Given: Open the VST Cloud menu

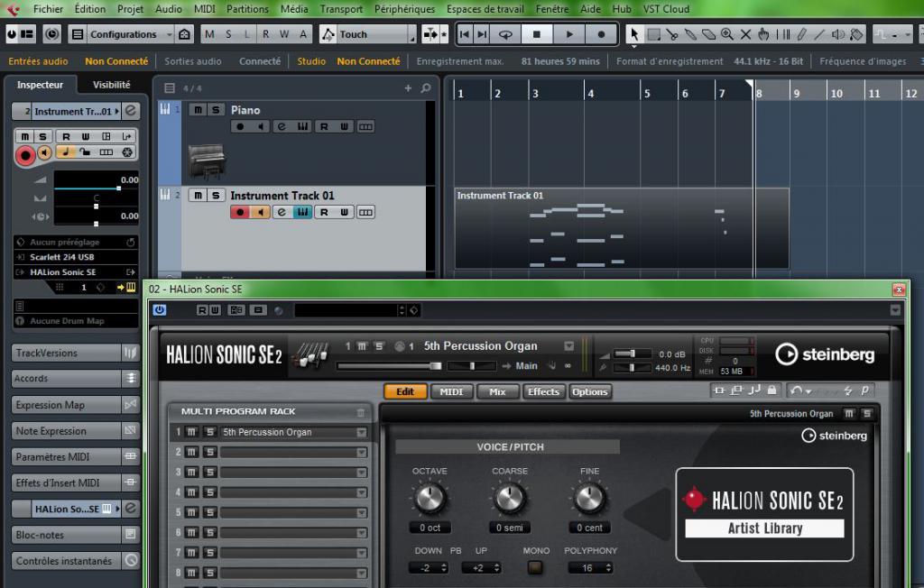Looking at the screenshot, I should click(666, 9).
